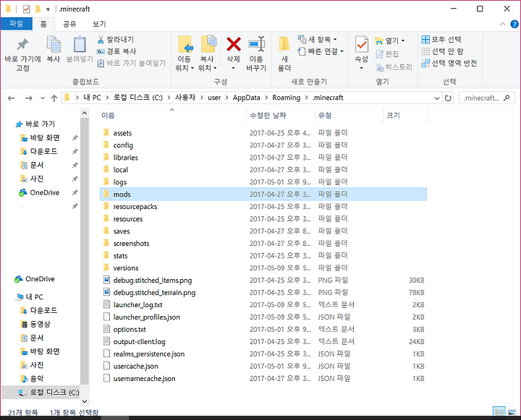Open the File (파일) tab
The image size is (521, 420).
16,24
